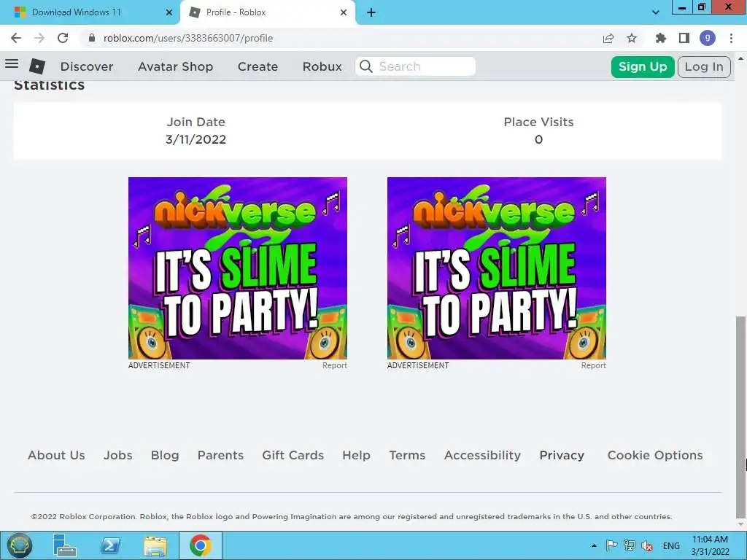Open the Action Center flag icon

612,545
